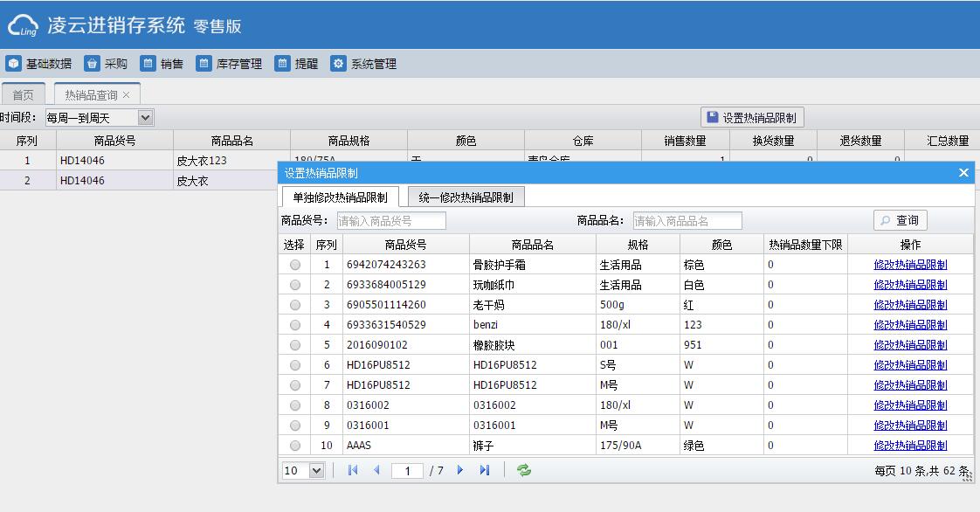Click the 商品货号 input field
Image resolution: width=980 pixels, height=512 pixels.
(x=390, y=221)
